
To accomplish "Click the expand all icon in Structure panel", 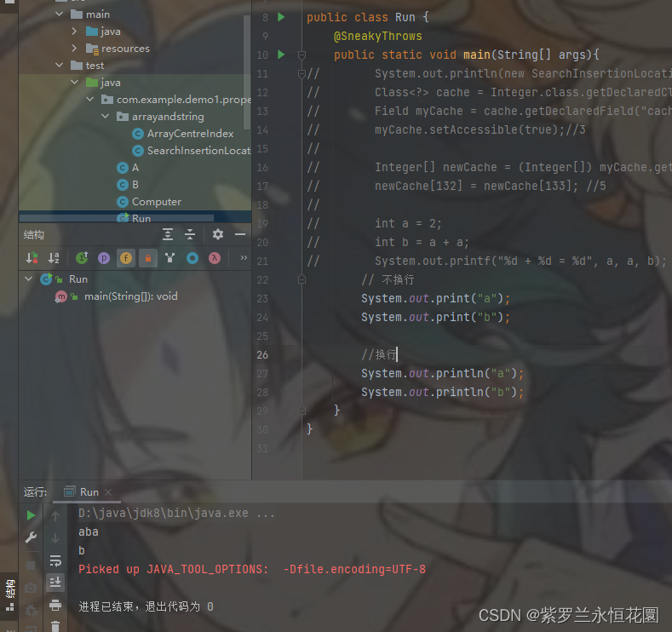I will coord(168,234).
